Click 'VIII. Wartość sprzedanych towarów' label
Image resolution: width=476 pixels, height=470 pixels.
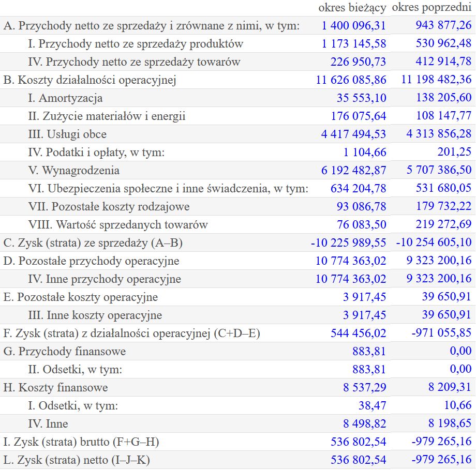pos(118,225)
